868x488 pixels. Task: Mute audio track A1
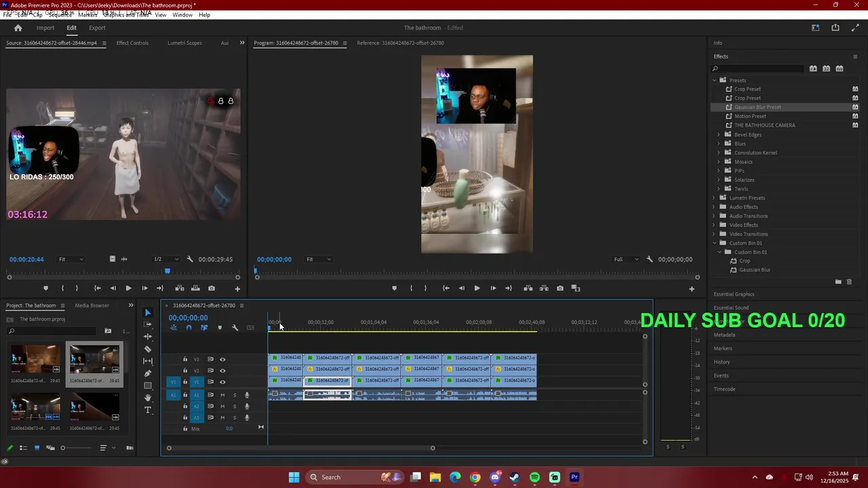pos(222,395)
